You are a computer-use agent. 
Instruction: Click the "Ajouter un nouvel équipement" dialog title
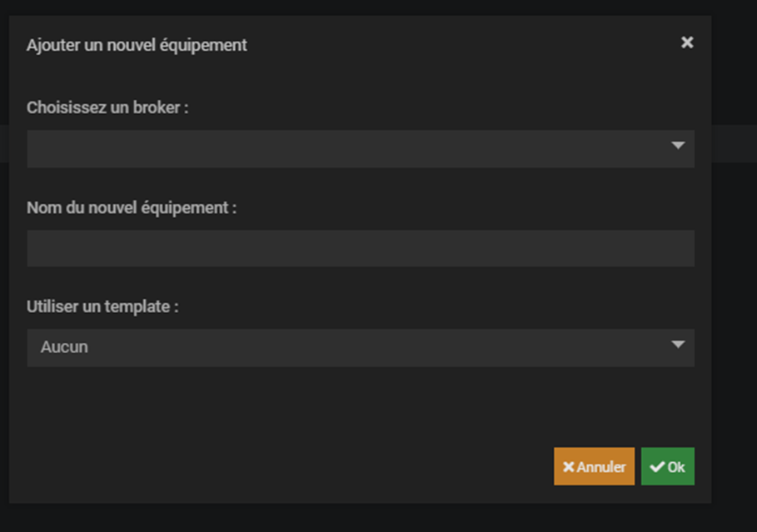pyautogui.click(x=137, y=45)
